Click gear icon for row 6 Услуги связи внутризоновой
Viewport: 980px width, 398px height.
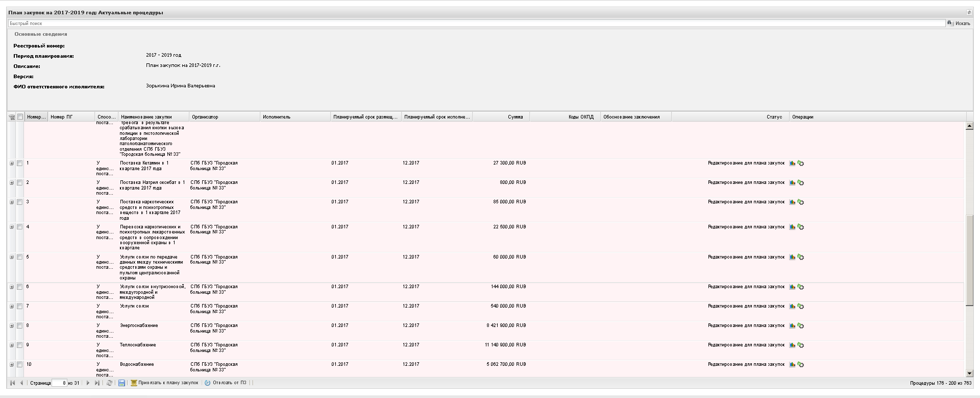click(x=800, y=287)
